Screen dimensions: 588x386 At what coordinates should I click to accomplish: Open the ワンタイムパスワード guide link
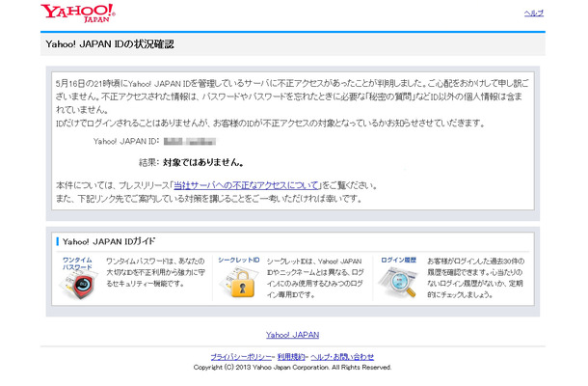click(77, 263)
